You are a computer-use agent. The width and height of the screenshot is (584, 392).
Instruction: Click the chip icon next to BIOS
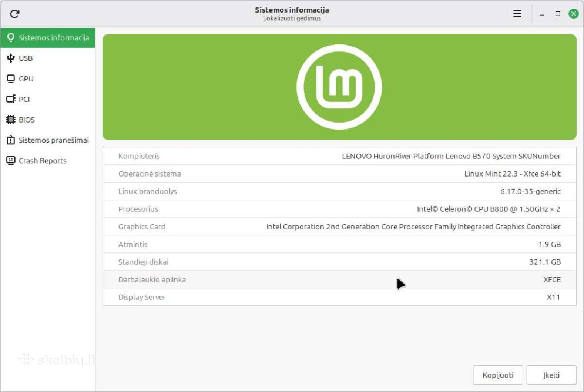tap(11, 120)
